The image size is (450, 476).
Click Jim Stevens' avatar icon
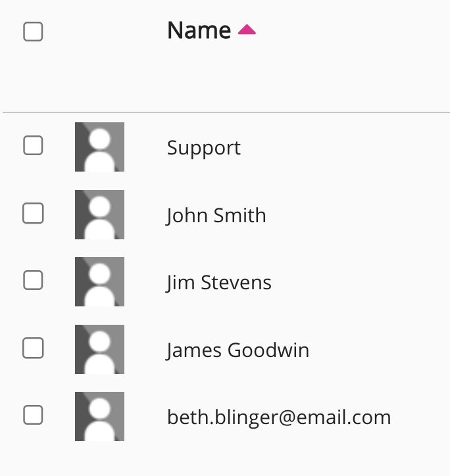99,281
